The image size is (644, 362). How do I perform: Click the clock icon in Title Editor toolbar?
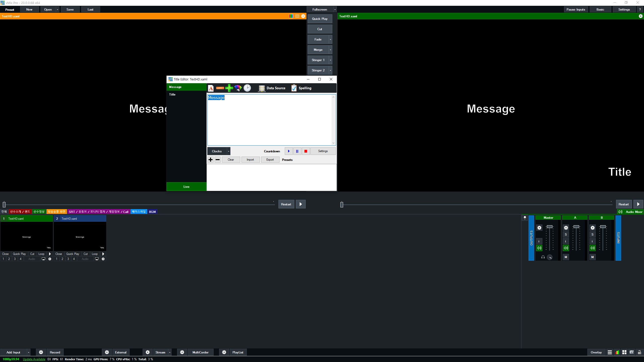click(247, 88)
